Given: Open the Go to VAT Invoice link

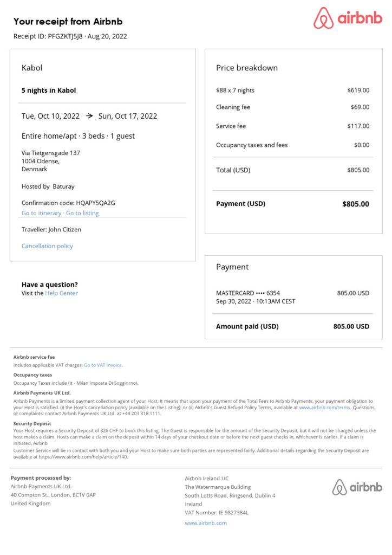Looking at the screenshot, I should 103,365.
